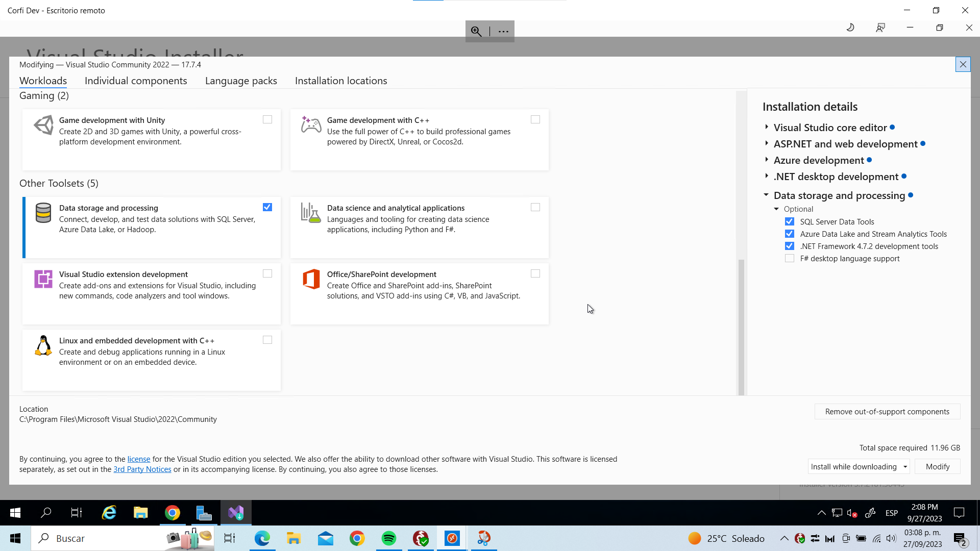Open Chrome on the remote taskbar

pyautogui.click(x=173, y=513)
